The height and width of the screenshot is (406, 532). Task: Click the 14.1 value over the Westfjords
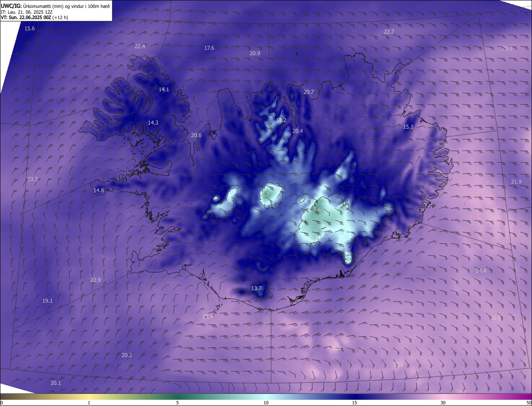(x=164, y=90)
